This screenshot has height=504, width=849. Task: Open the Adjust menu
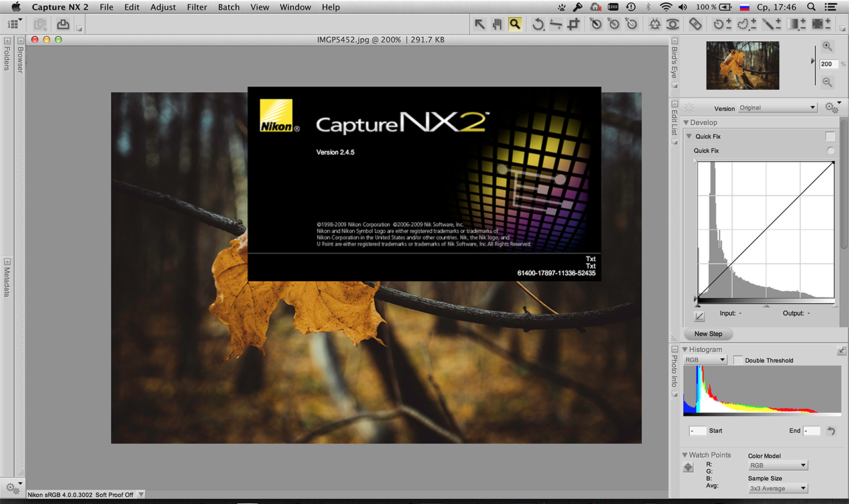[x=163, y=7]
